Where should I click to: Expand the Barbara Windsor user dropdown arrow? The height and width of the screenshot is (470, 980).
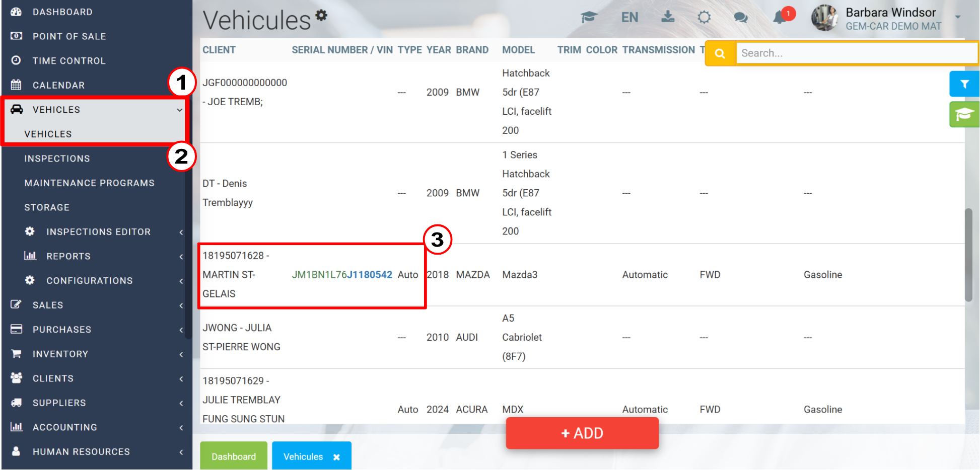click(x=957, y=17)
